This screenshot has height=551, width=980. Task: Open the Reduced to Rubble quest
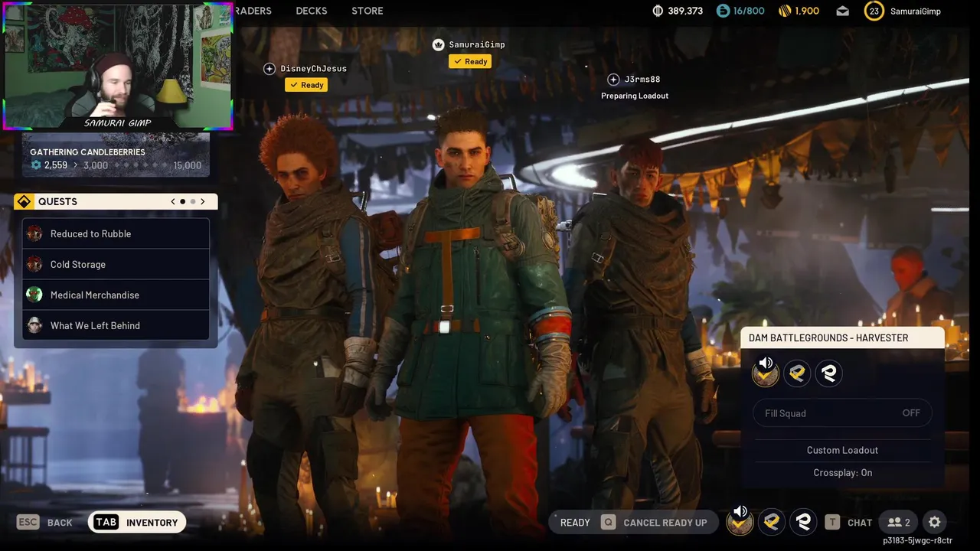click(x=116, y=233)
